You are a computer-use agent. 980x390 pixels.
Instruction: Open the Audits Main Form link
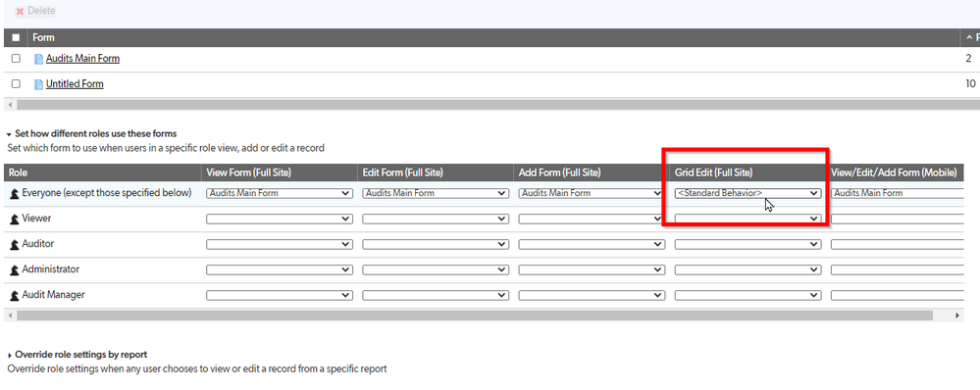(82, 58)
